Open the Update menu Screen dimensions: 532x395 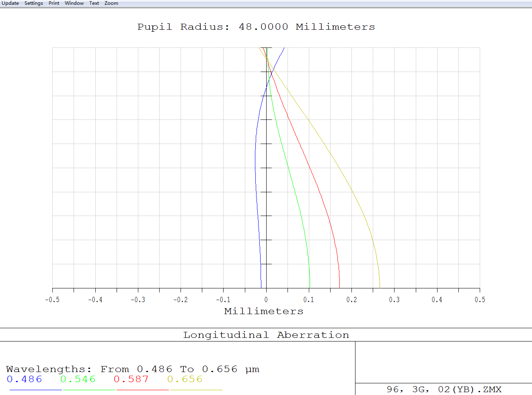click(x=10, y=3)
